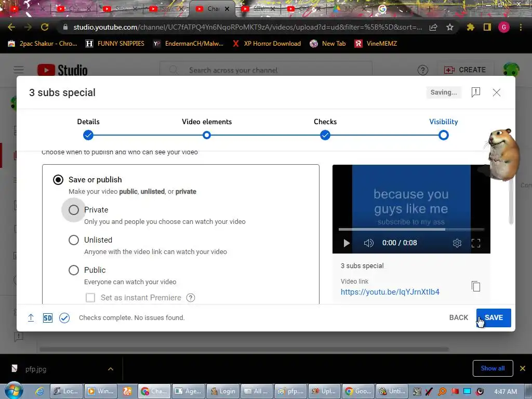Toggle the Chrome side panel
Viewport: 532px width, 399px height.
(x=487, y=27)
